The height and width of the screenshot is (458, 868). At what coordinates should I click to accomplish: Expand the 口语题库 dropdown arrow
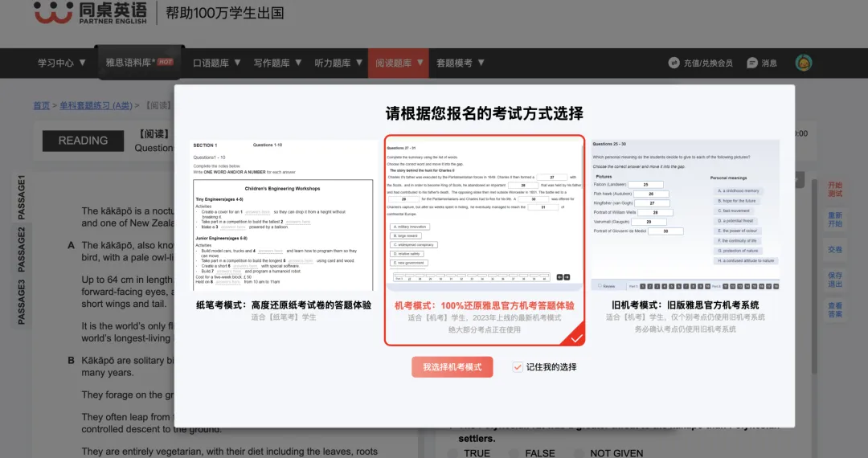(x=237, y=63)
